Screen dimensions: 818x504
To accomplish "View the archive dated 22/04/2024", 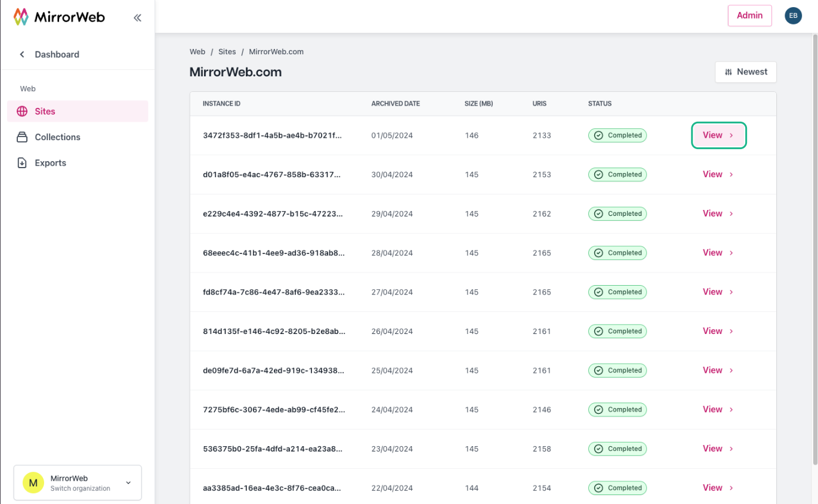I will [719, 488].
